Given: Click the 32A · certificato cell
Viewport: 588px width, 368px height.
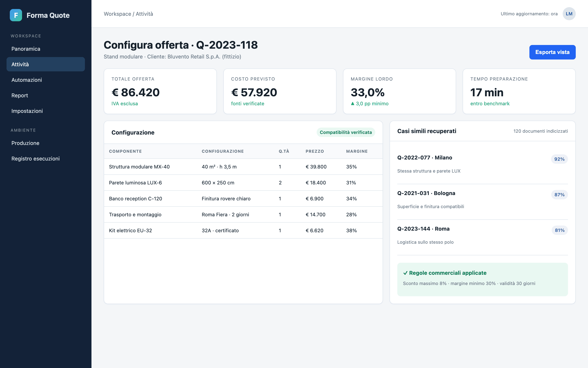Looking at the screenshot, I should [x=220, y=230].
